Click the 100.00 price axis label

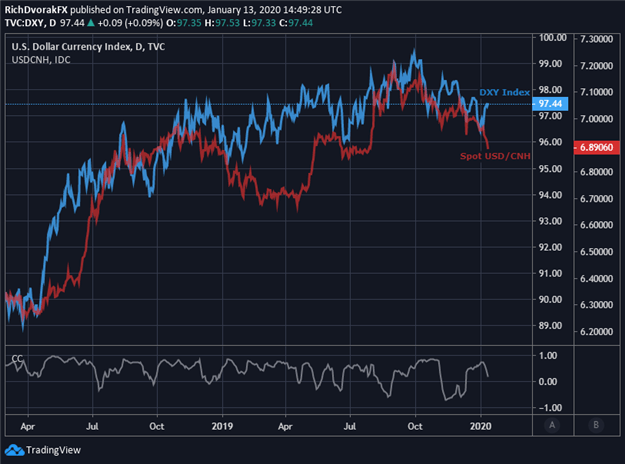pos(552,38)
